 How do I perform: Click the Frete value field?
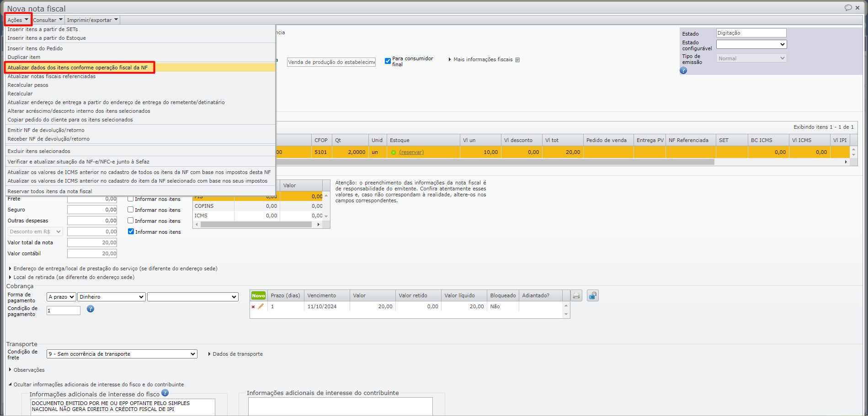[92, 199]
